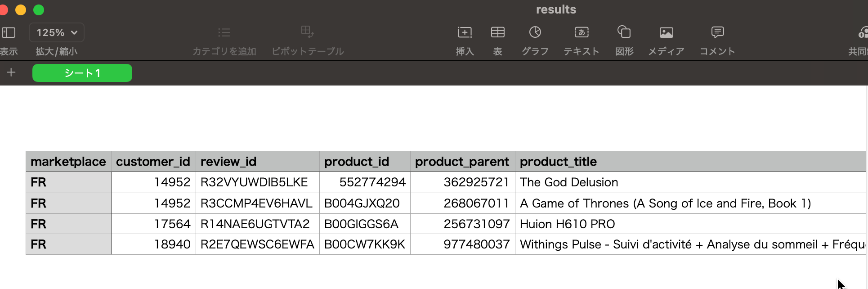
Task: Click the Insert (挿入) icon
Action: click(465, 32)
